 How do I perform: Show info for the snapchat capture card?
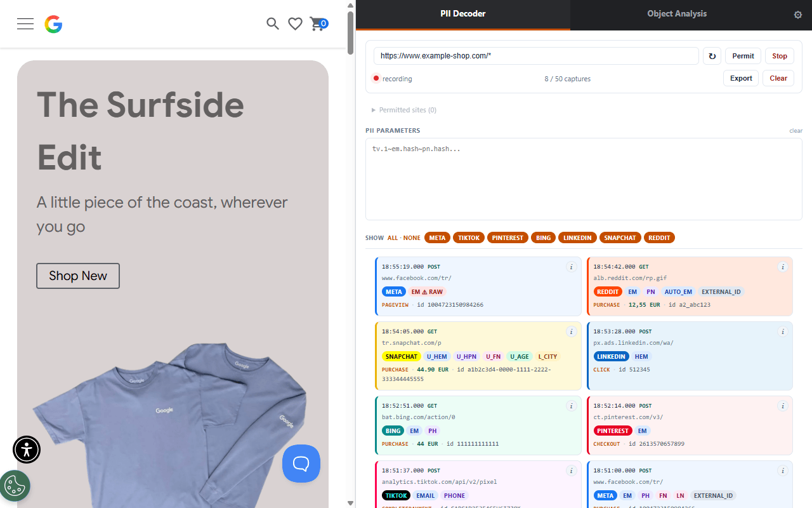571,331
